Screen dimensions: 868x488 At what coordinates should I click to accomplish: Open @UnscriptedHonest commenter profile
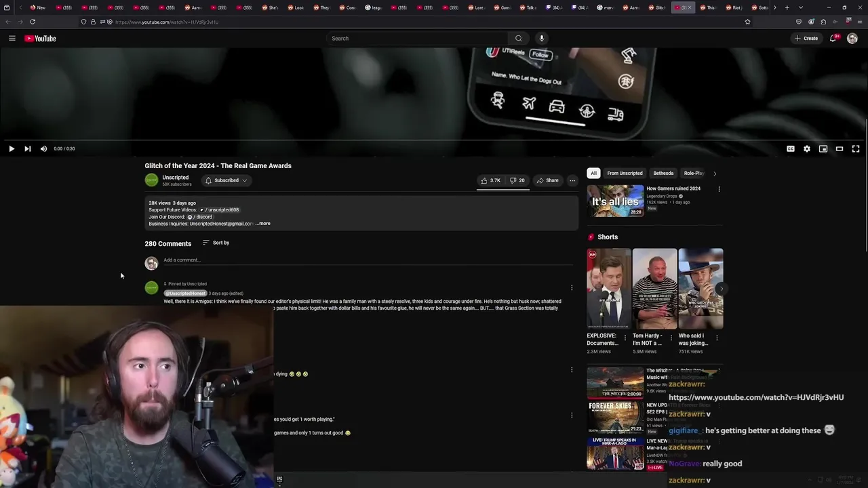point(184,293)
